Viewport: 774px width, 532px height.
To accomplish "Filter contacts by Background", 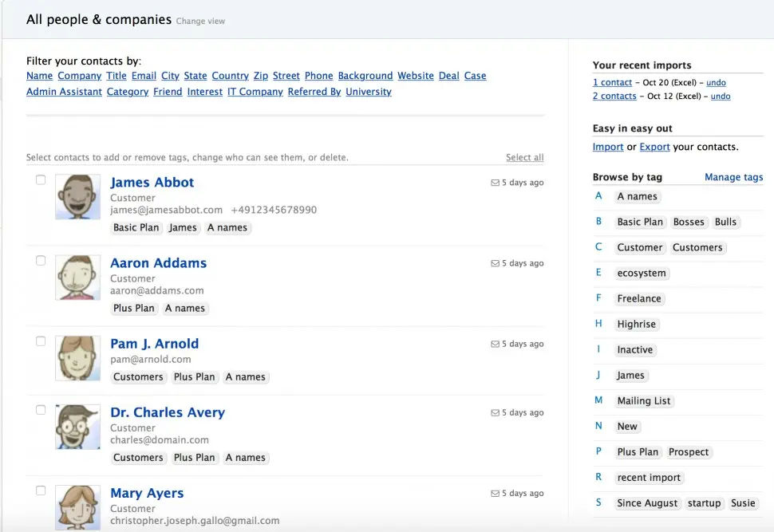I will [x=365, y=76].
